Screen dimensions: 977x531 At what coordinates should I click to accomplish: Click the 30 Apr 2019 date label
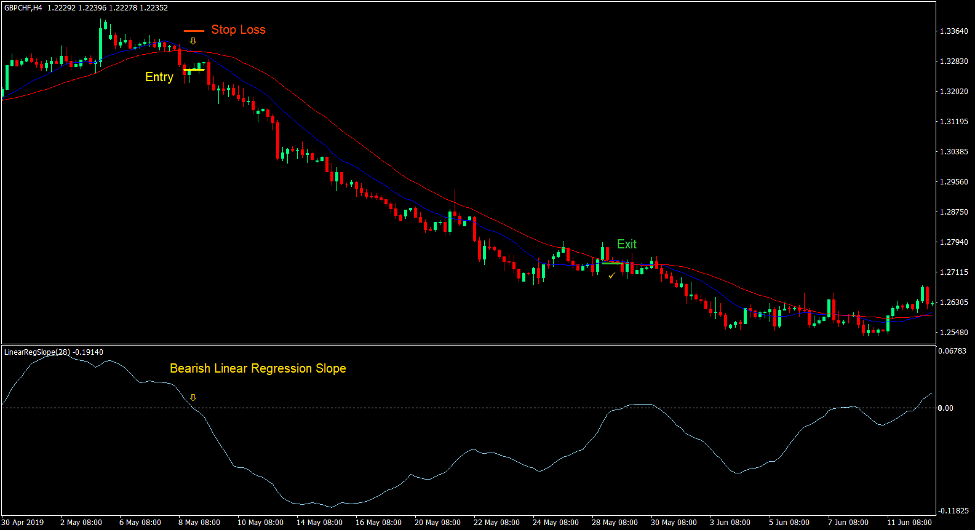24,523
